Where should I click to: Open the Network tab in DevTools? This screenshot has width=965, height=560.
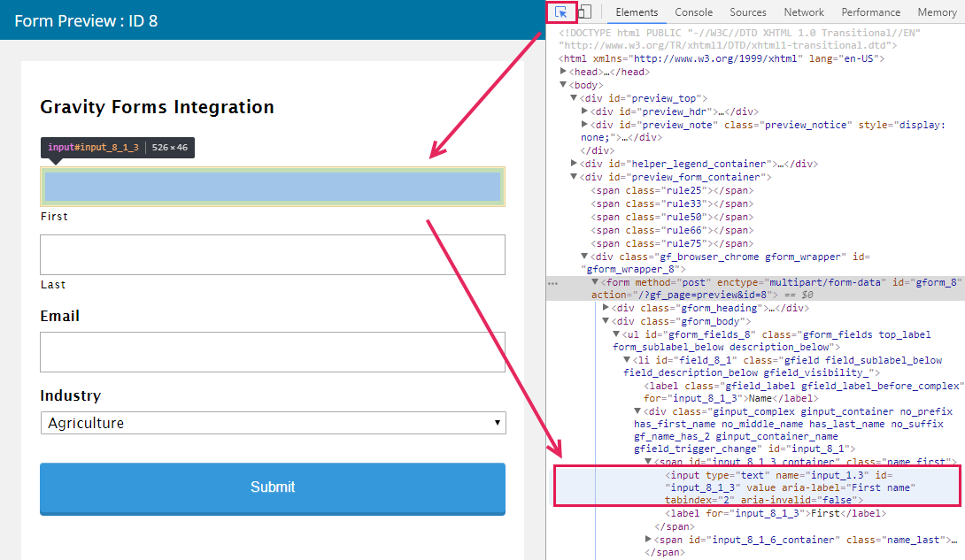click(x=803, y=12)
